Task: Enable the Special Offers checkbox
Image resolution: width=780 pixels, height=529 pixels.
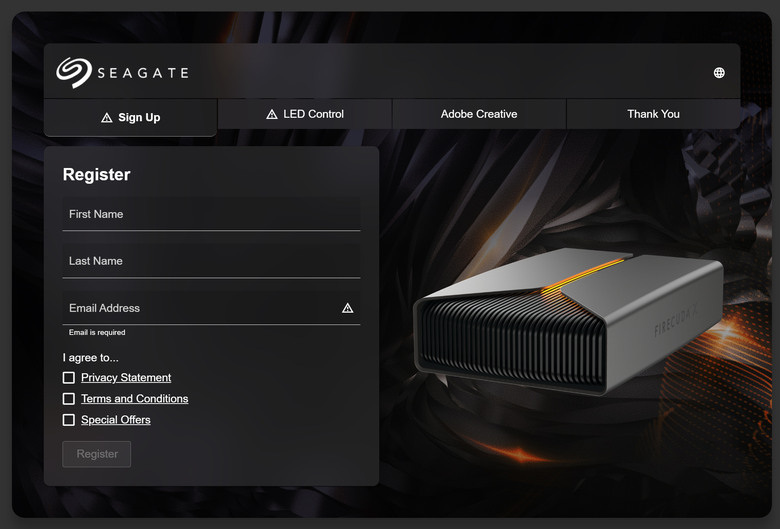Action: tap(69, 420)
